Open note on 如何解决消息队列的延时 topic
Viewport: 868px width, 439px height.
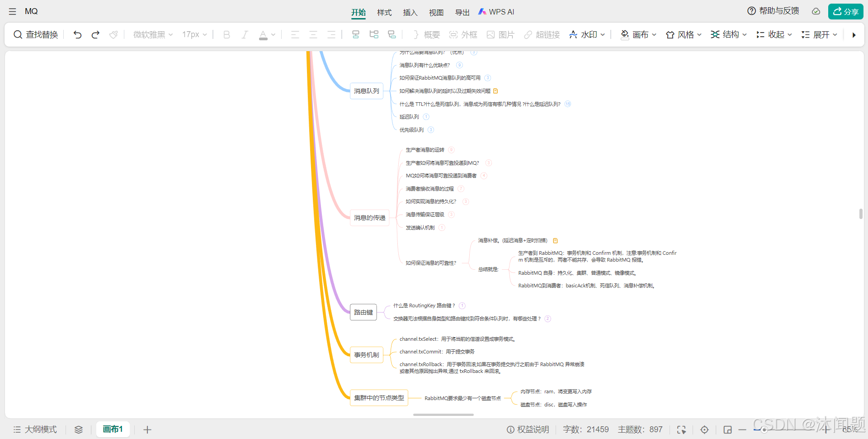click(x=495, y=91)
